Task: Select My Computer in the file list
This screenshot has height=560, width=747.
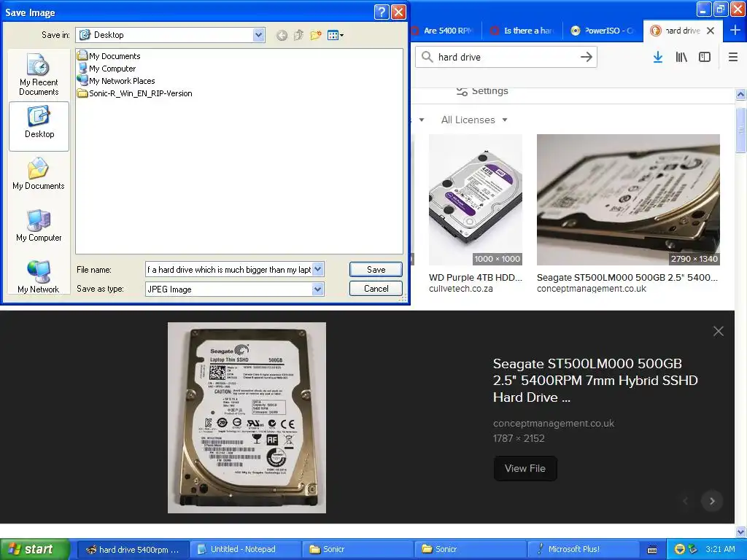Action: click(x=107, y=69)
